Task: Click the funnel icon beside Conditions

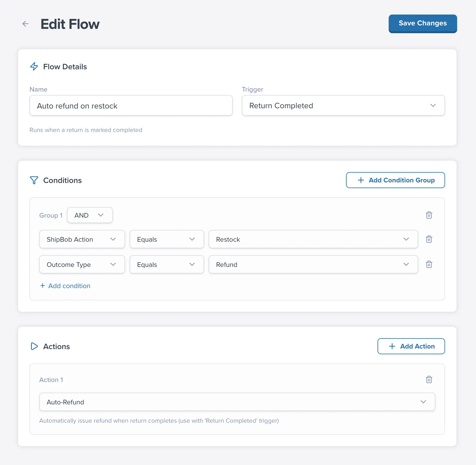Action: 34,180
